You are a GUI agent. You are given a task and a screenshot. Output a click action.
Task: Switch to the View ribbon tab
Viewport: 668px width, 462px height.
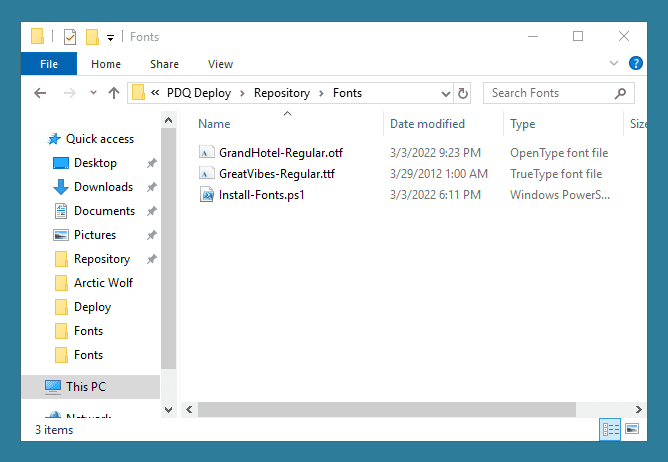tap(220, 64)
